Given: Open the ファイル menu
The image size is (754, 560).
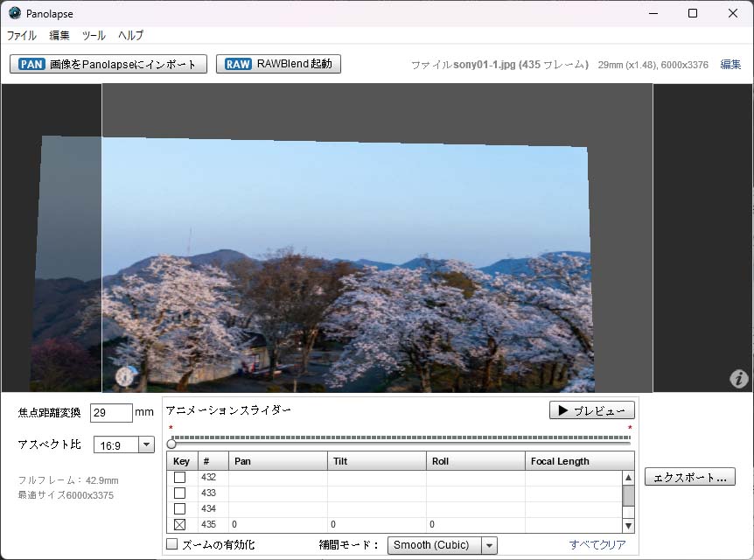Looking at the screenshot, I should click(x=22, y=36).
